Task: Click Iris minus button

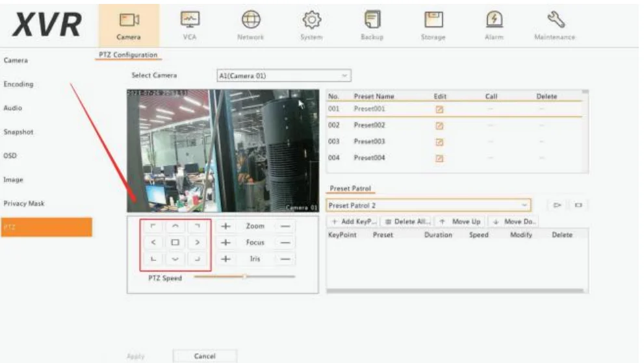Action: [285, 259]
